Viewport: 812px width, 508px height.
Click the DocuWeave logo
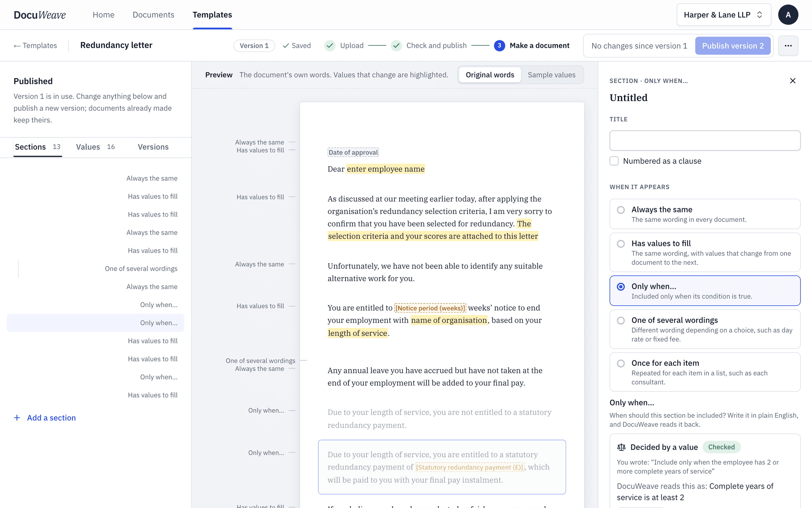click(40, 15)
